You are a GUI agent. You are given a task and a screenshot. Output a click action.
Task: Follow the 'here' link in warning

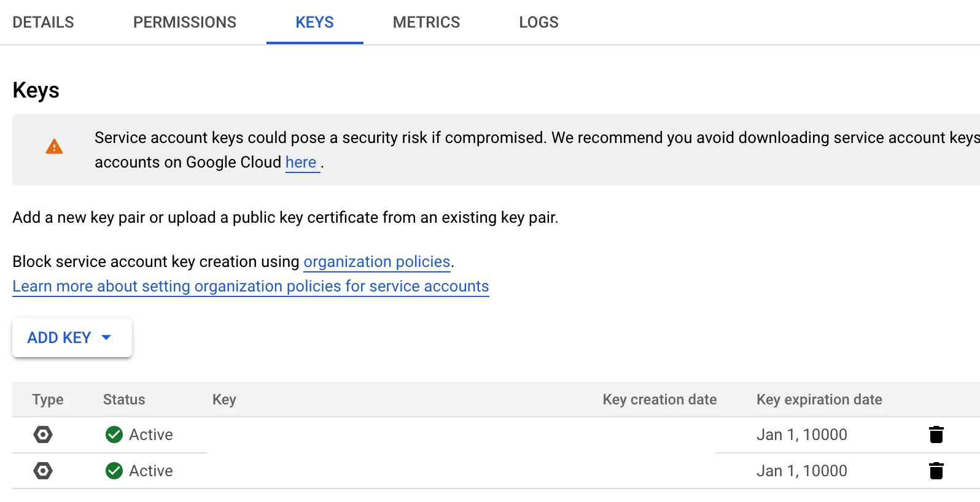(x=301, y=163)
